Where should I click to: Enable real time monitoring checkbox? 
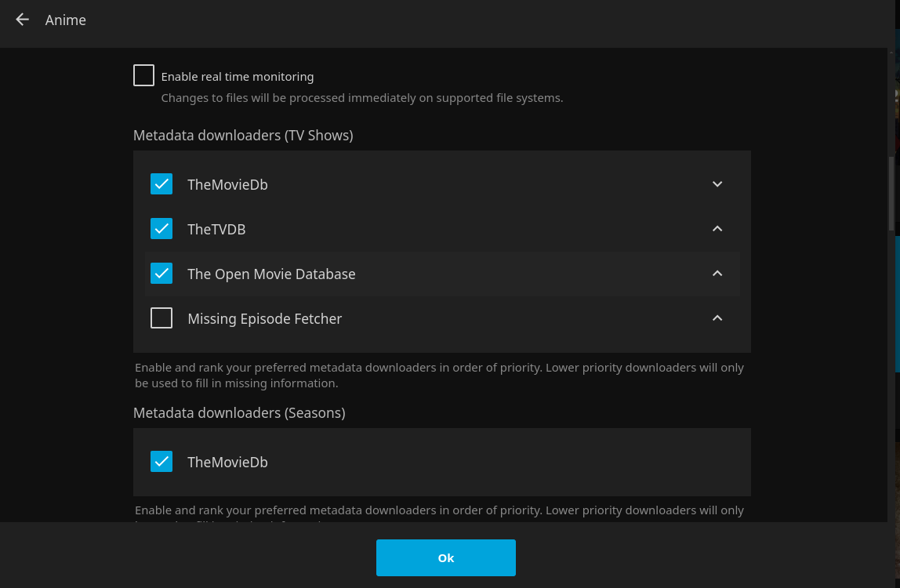click(143, 76)
